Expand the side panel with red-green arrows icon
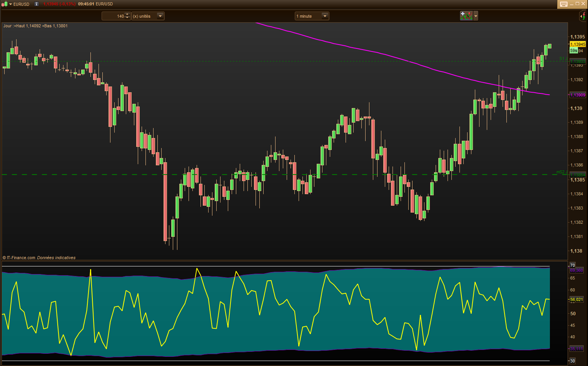This screenshot has height=366, width=588. click(583, 16)
